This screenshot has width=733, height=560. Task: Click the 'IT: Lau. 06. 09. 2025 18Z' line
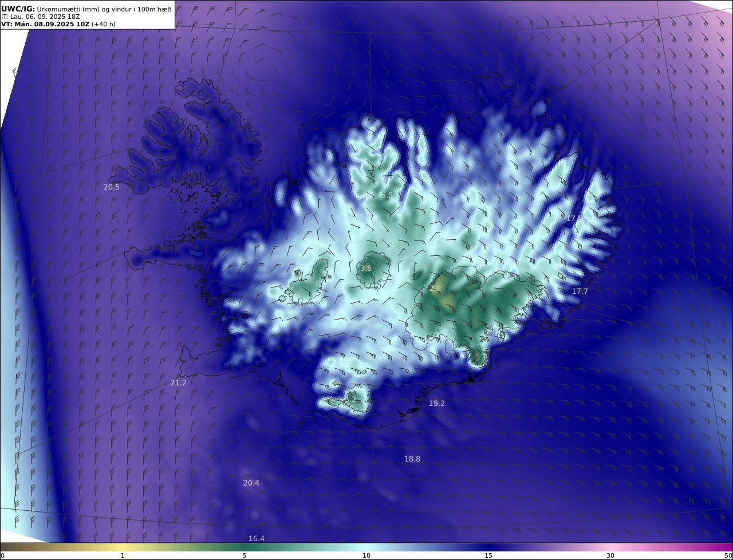[41, 17]
